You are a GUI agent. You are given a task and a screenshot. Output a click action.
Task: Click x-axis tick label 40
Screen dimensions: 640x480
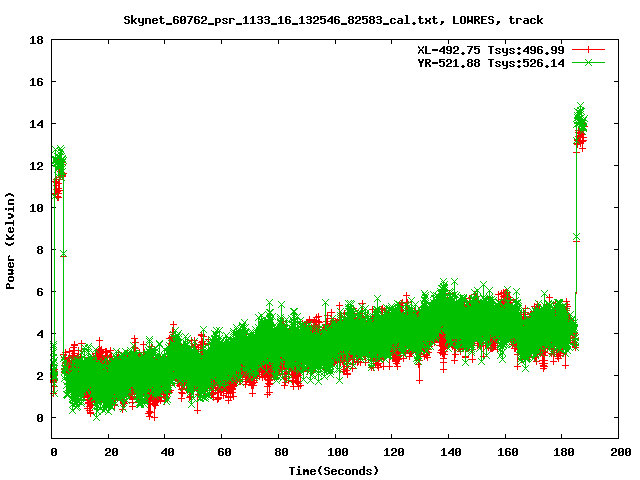(167, 452)
